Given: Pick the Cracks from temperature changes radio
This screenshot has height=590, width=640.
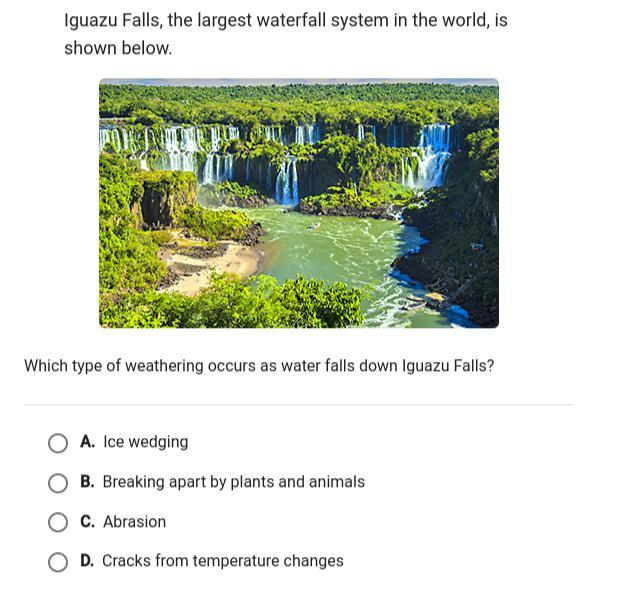Looking at the screenshot, I should pyautogui.click(x=58, y=562).
